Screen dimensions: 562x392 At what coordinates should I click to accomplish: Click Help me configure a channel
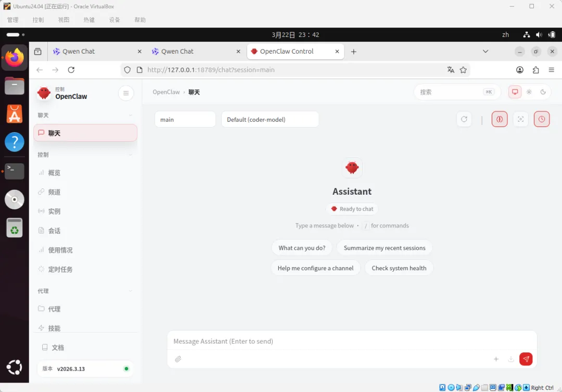point(315,268)
